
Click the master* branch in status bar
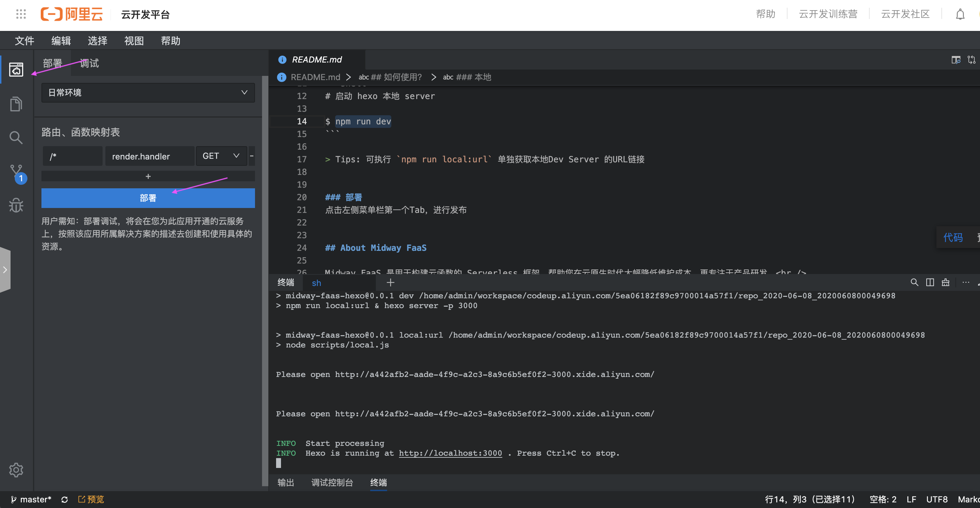pos(31,500)
